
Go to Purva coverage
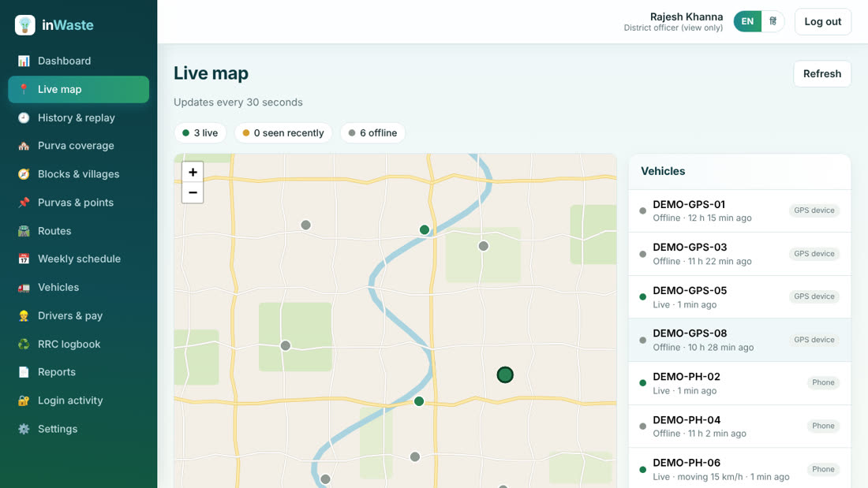point(79,146)
